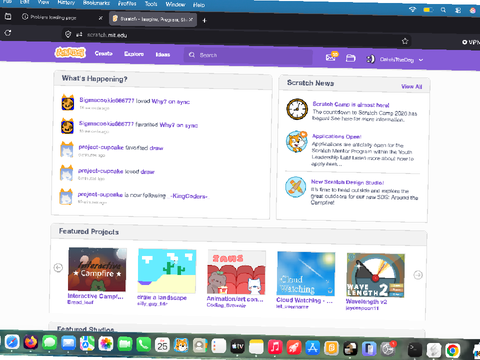The image size is (480, 360).
Task: Open the App Store from the Dock
Action: [x=312, y=348]
